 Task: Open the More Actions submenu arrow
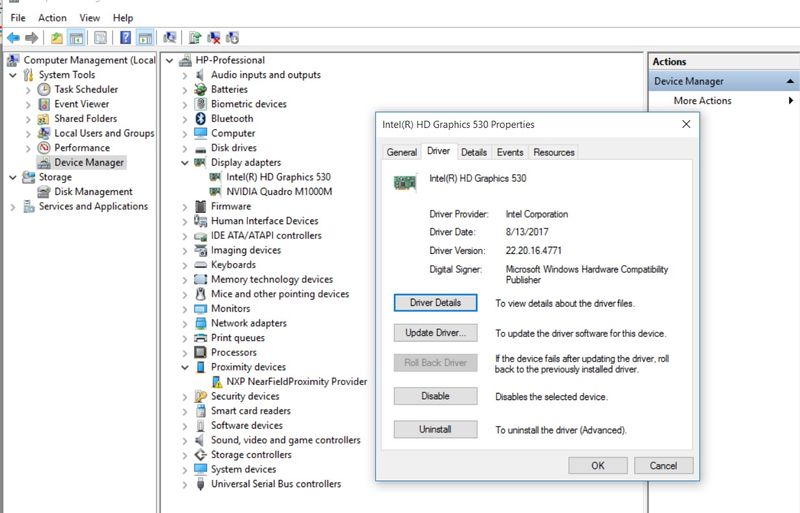[791, 101]
